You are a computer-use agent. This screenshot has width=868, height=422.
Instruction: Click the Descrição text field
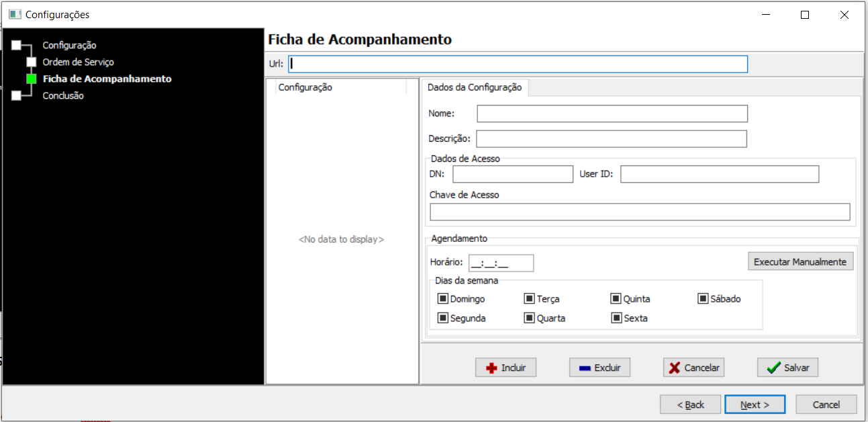611,138
